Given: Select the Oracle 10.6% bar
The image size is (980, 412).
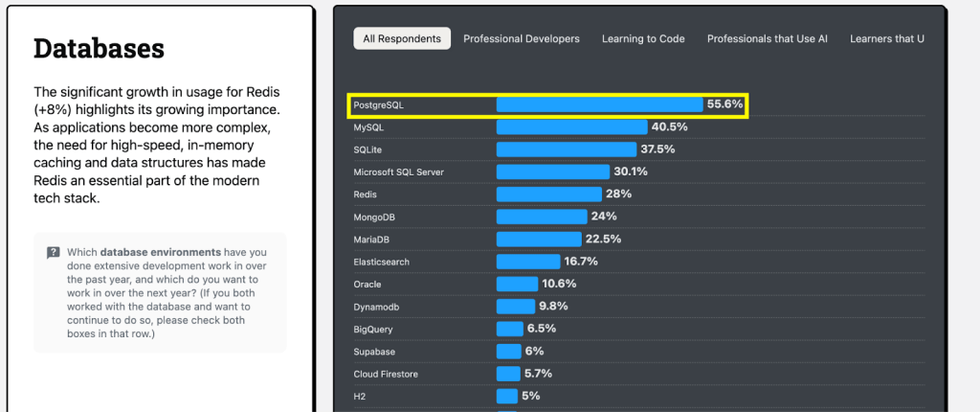Looking at the screenshot, I should click(517, 284).
